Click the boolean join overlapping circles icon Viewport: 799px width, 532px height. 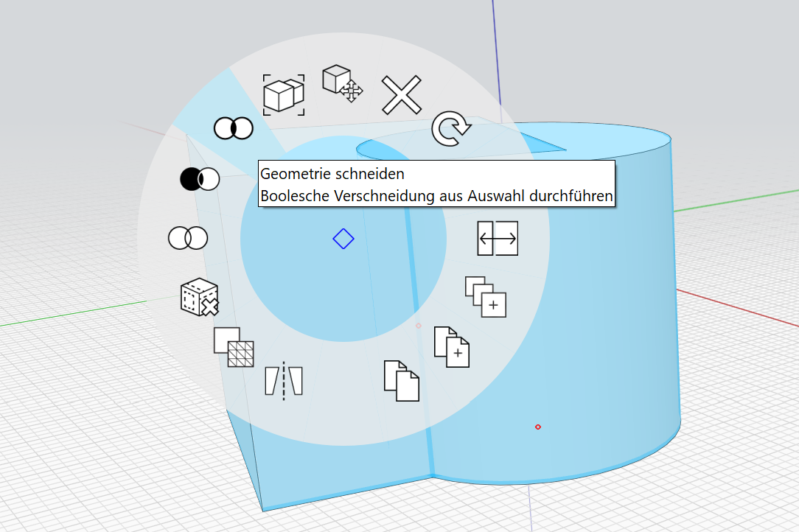(x=188, y=238)
